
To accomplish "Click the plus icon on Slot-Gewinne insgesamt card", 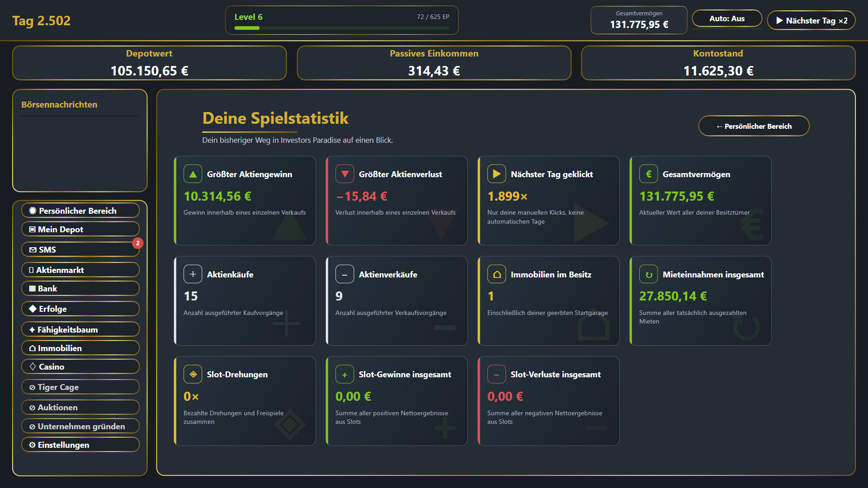I will 344,374.
